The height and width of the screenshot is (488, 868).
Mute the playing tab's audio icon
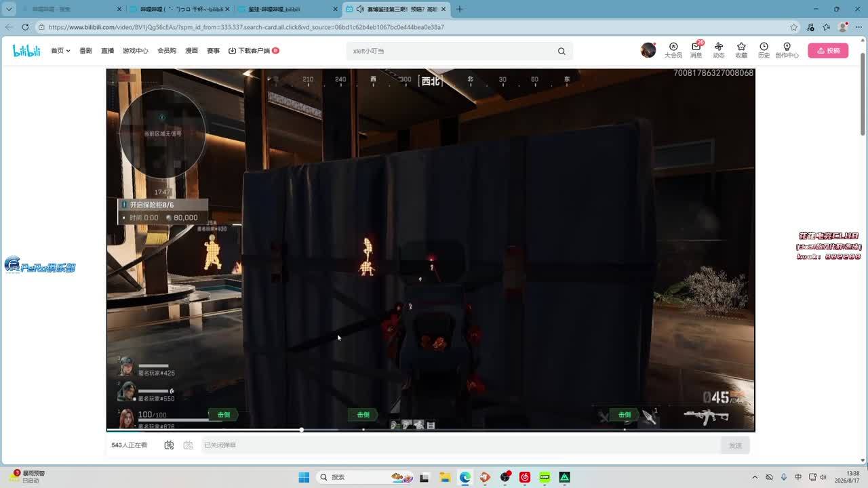(360, 9)
